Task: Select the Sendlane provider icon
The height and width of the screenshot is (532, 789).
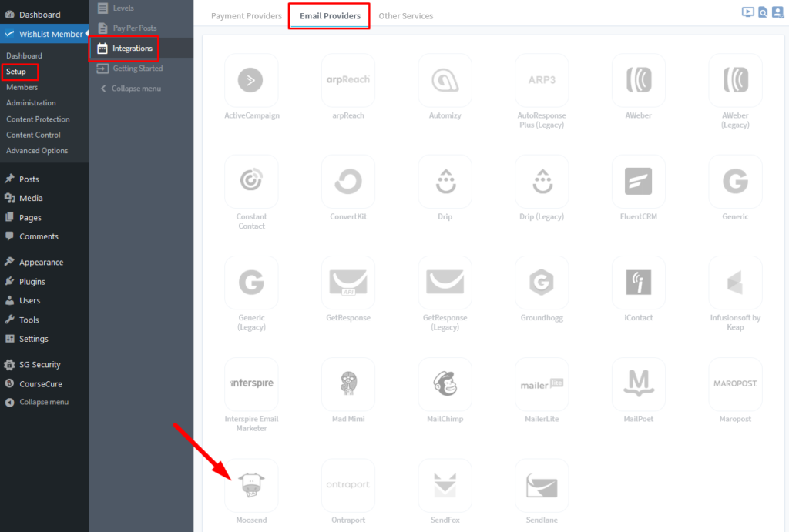Action: [542, 485]
